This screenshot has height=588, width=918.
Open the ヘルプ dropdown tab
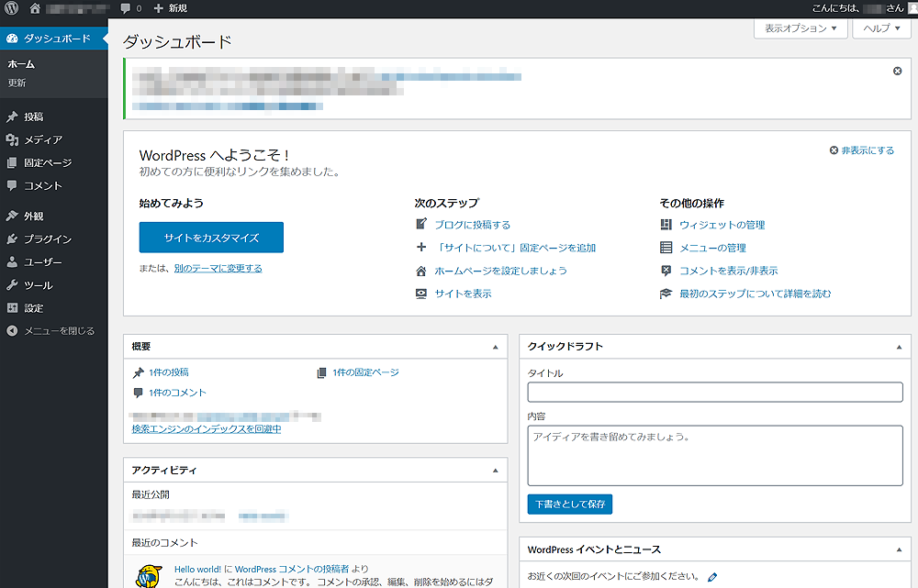coord(881,28)
